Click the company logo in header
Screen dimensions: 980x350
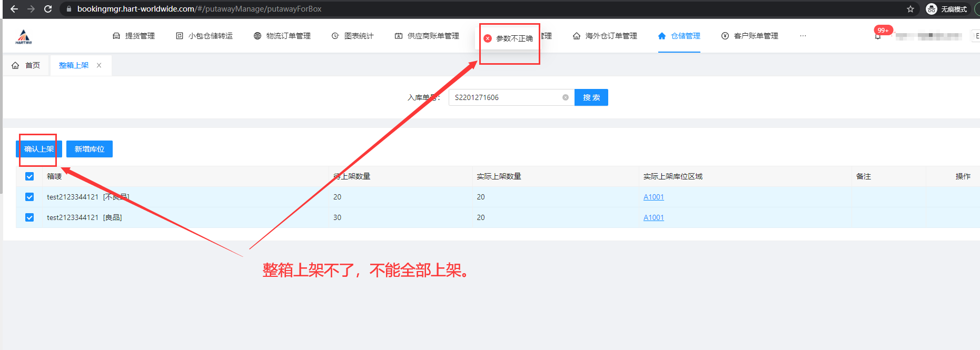click(x=23, y=36)
